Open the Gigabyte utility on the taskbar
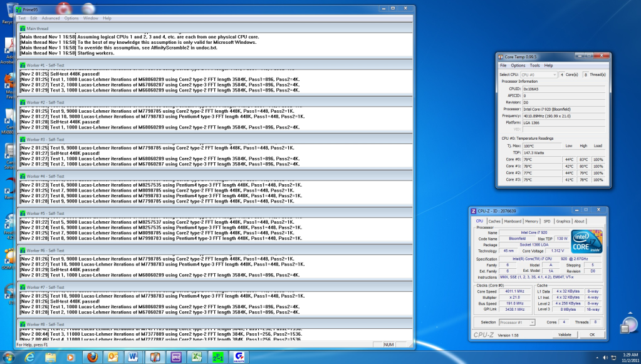The image size is (641, 364). pos(239,358)
